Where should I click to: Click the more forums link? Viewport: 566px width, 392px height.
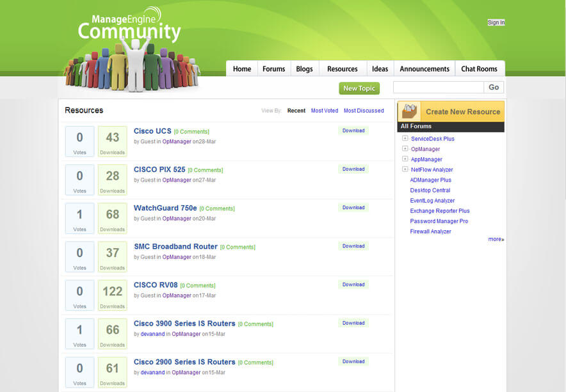coord(496,239)
